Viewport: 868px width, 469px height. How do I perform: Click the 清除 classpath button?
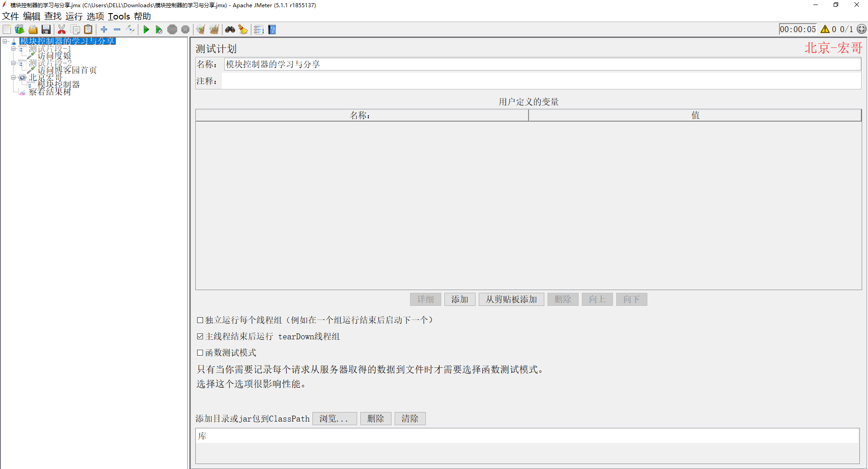pos(410,418)
